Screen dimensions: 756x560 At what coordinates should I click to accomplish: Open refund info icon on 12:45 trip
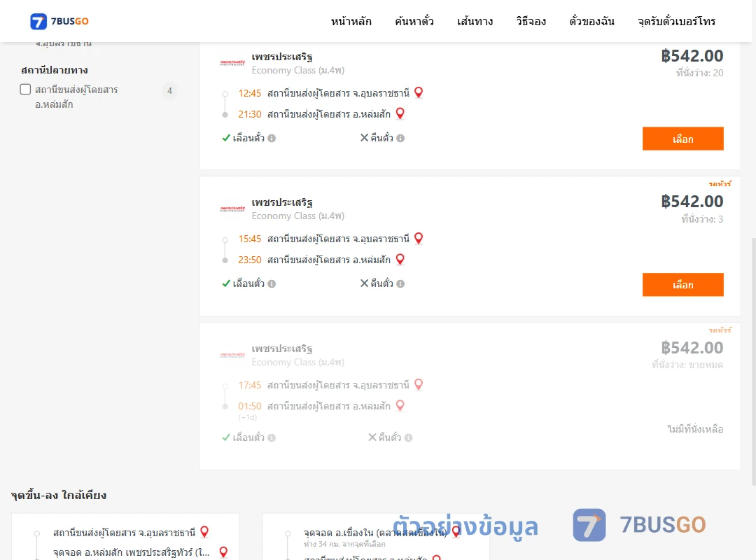(x=400, y=139)
